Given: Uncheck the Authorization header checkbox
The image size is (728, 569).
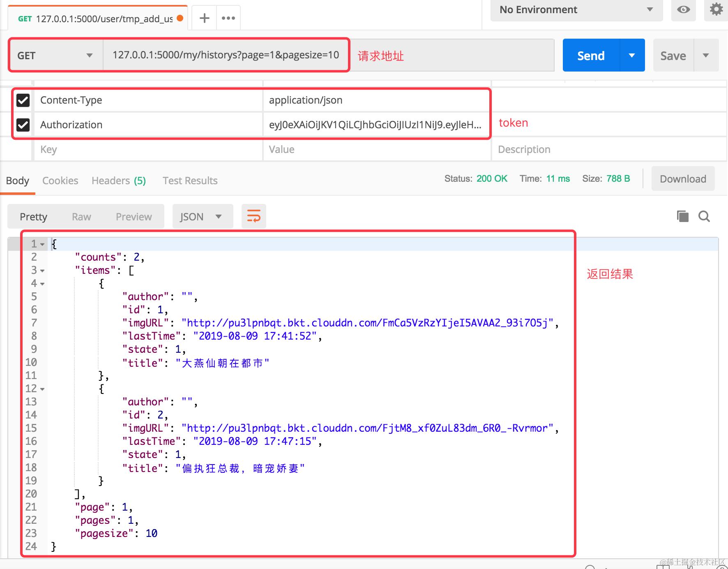Looking at the screenshot, I should [x=23, y=125].
